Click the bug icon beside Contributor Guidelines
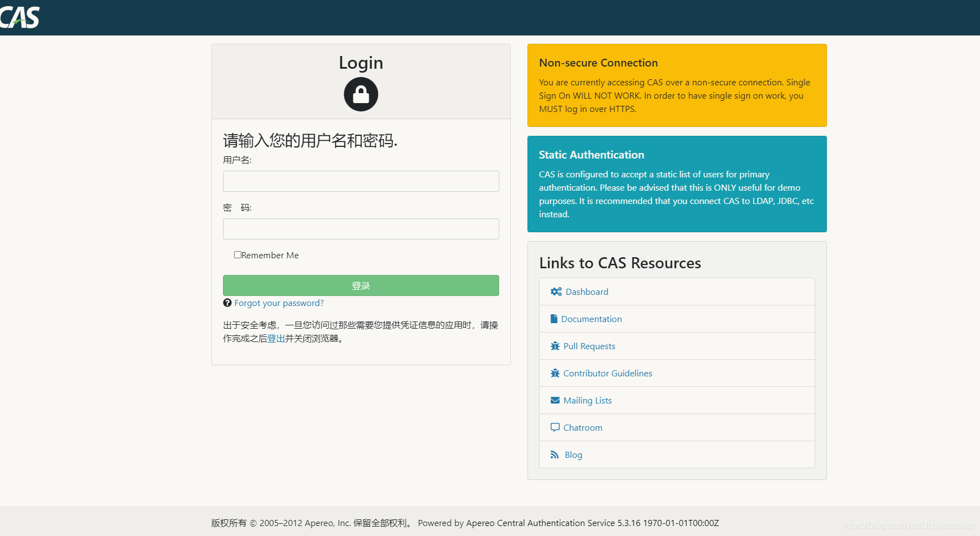 coord(555,373)
